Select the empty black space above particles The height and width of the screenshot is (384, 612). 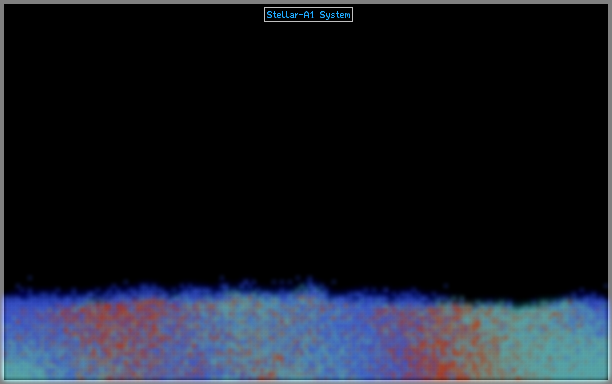click(x=306, y=148)
